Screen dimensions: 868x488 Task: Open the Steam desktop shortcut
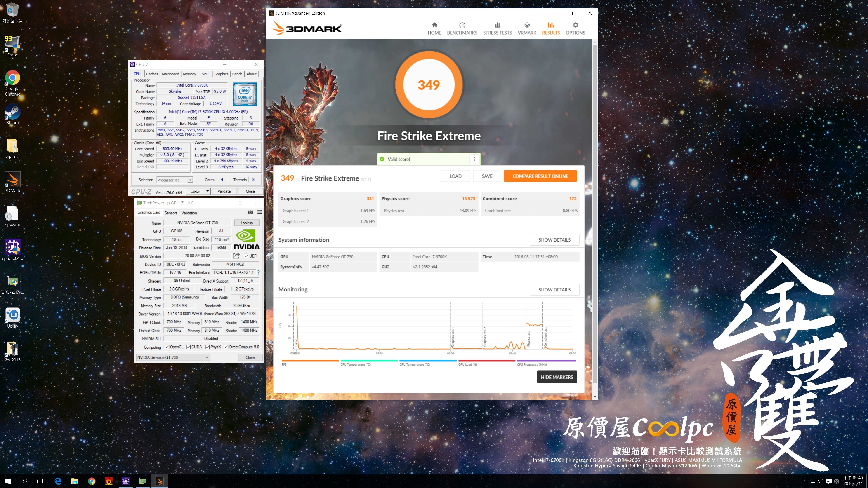point(12,115)
